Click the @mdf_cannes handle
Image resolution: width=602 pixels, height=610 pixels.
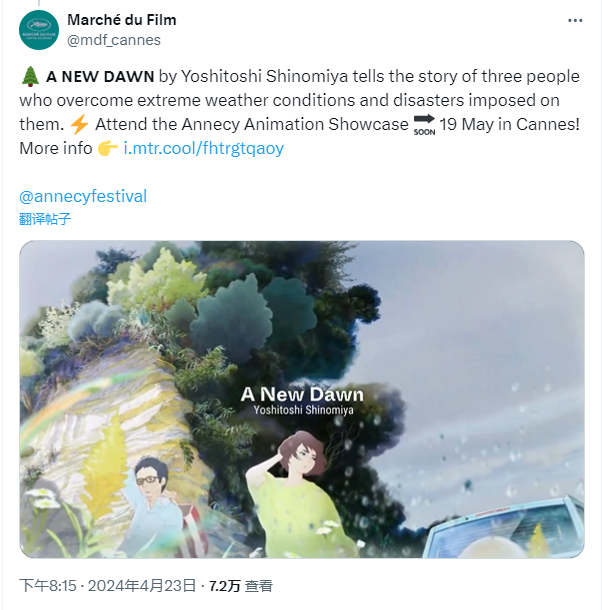(114, 40)
